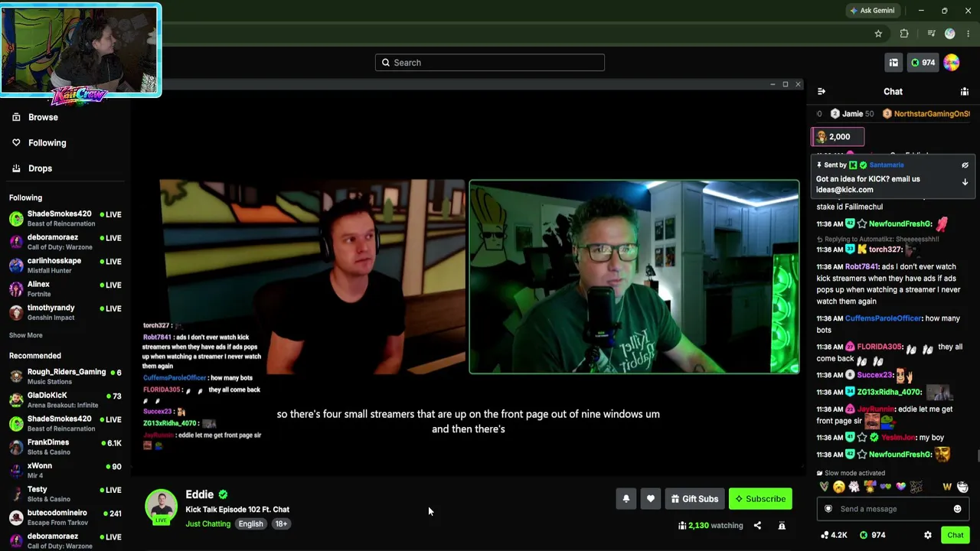
Task: Click the 2,130 watching viewer count
Action: tap(710, 526)
